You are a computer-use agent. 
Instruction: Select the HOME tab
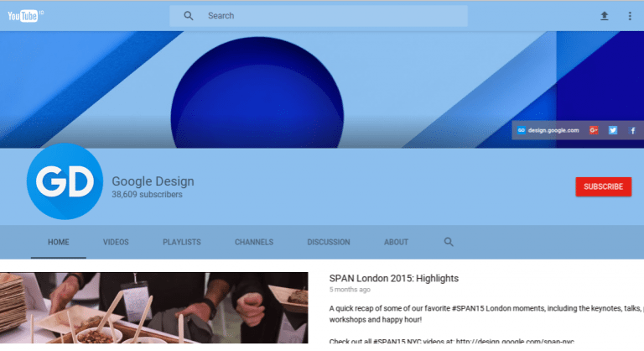59,242
